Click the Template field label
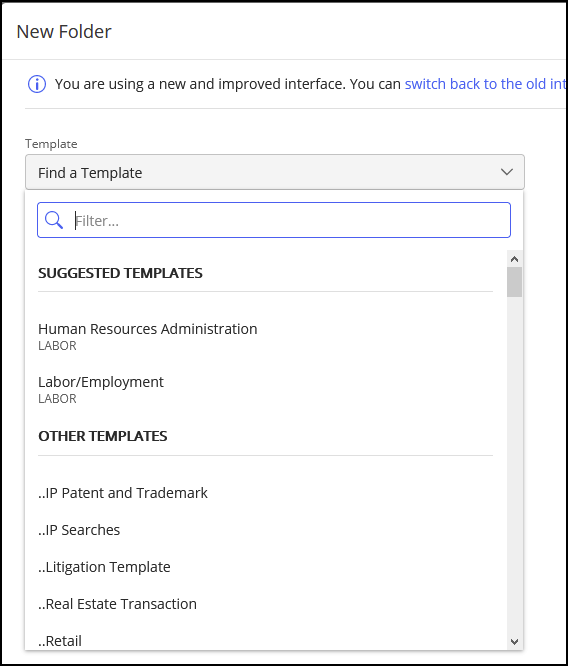Viewport: 568px width, 666px height. click(51, 144)
